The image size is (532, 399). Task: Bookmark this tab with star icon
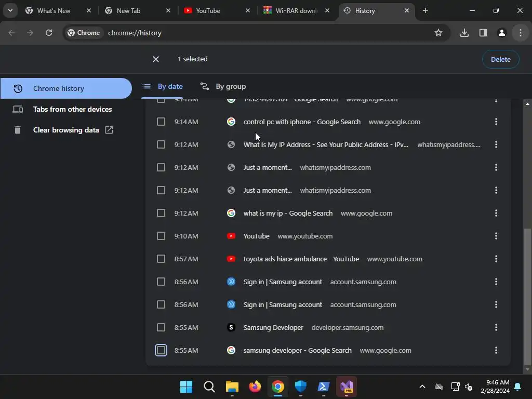tap(438, 33)
